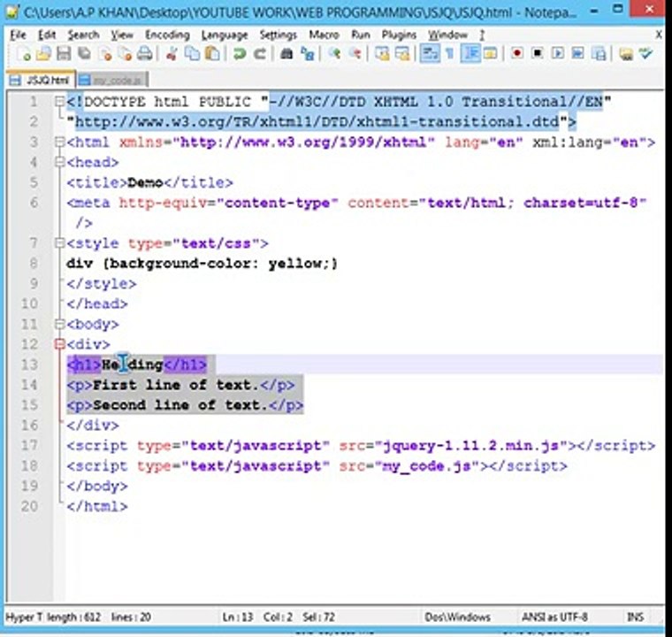672x637 pixels.
Task: Click the word Demo in title tag
Action: click(x=145, y=183)
